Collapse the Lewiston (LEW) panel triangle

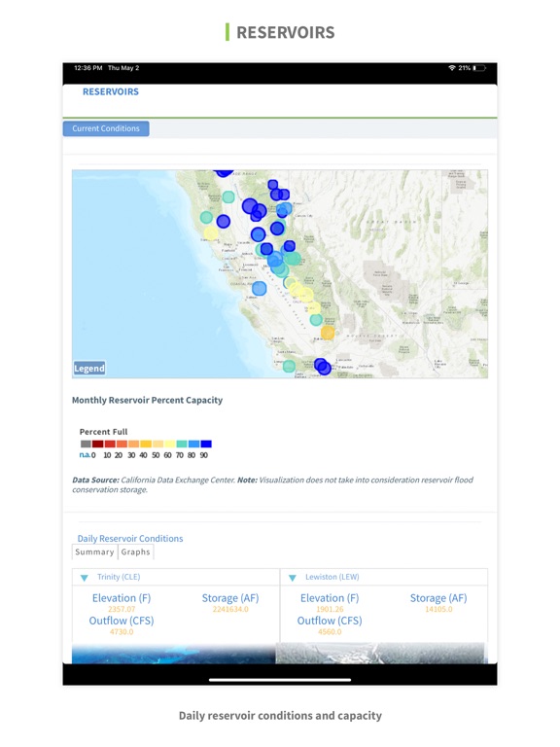(x=293, y=578)
